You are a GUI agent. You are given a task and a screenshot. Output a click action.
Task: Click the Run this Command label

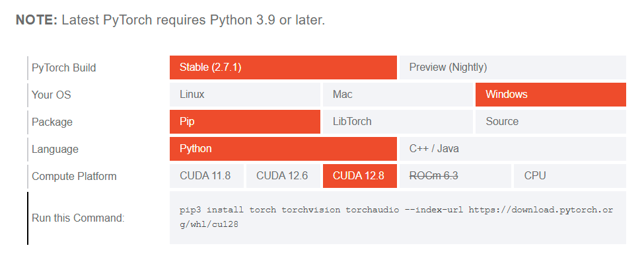78,218
